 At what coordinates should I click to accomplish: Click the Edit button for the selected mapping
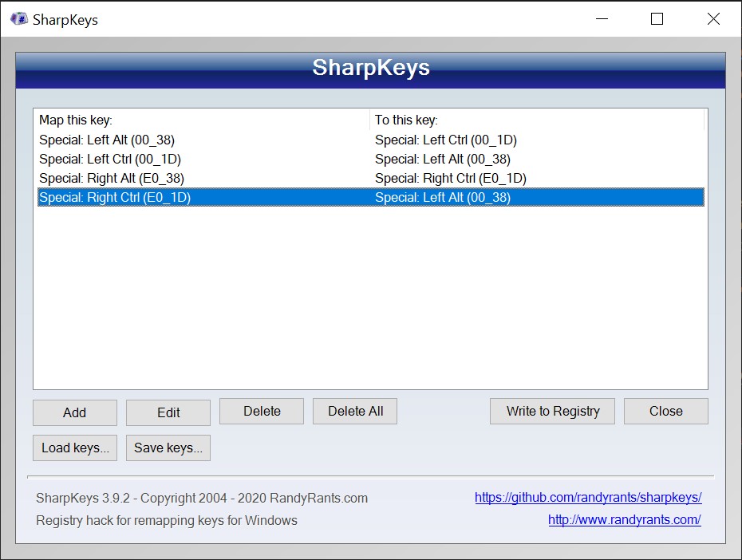(x=168, y=412)
